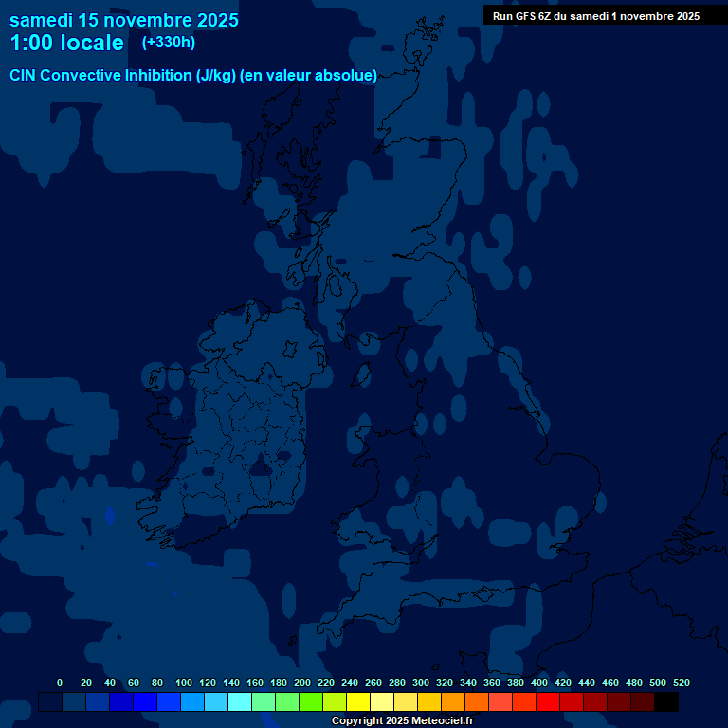Viewport: 728px width, 728px height.
Task: Click the 260 legend scale value
Action: [x=373, y=682]
